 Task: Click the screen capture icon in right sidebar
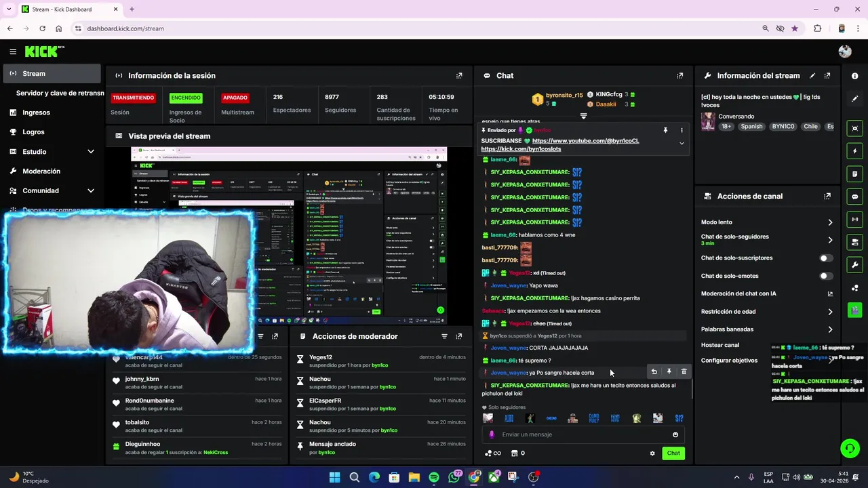854,128
